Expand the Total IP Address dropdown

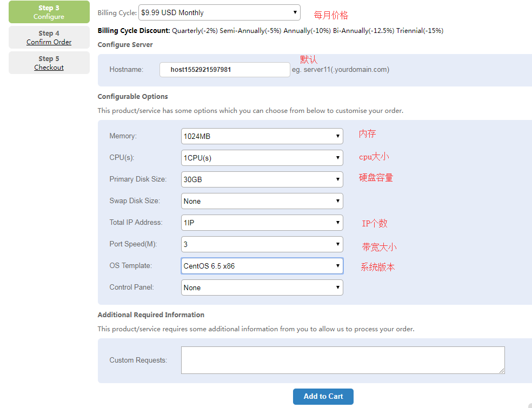262,223
